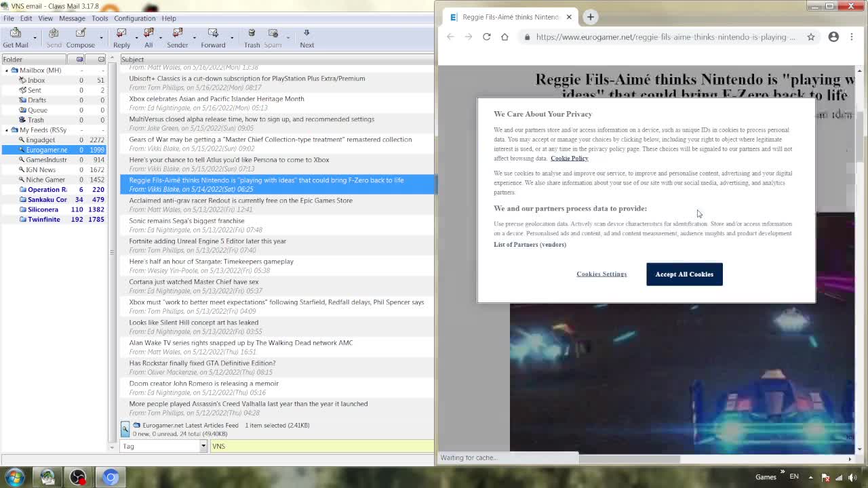Open the List of Partners (vendors) link

pos(530,244)
